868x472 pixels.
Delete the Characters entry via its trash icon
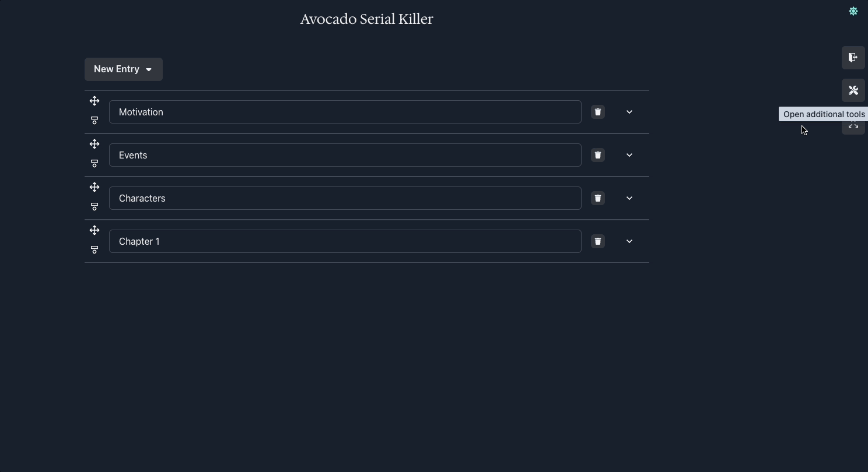coord(597,198)
